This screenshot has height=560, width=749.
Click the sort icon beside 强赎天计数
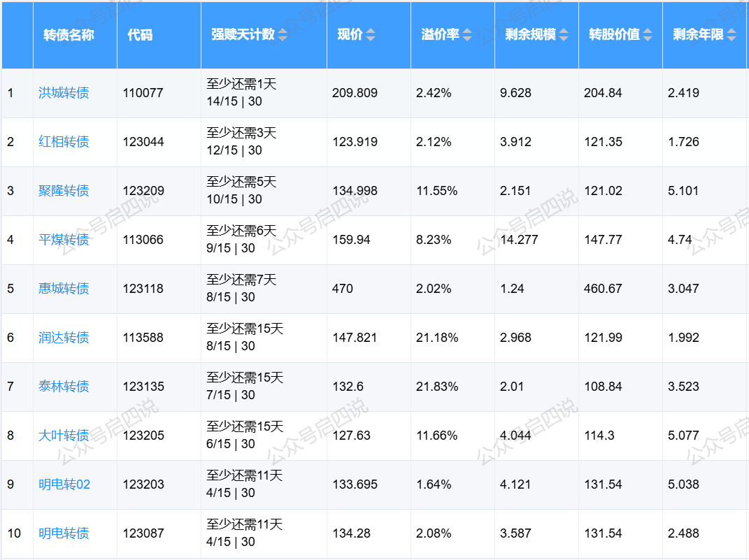pos(283,35)
